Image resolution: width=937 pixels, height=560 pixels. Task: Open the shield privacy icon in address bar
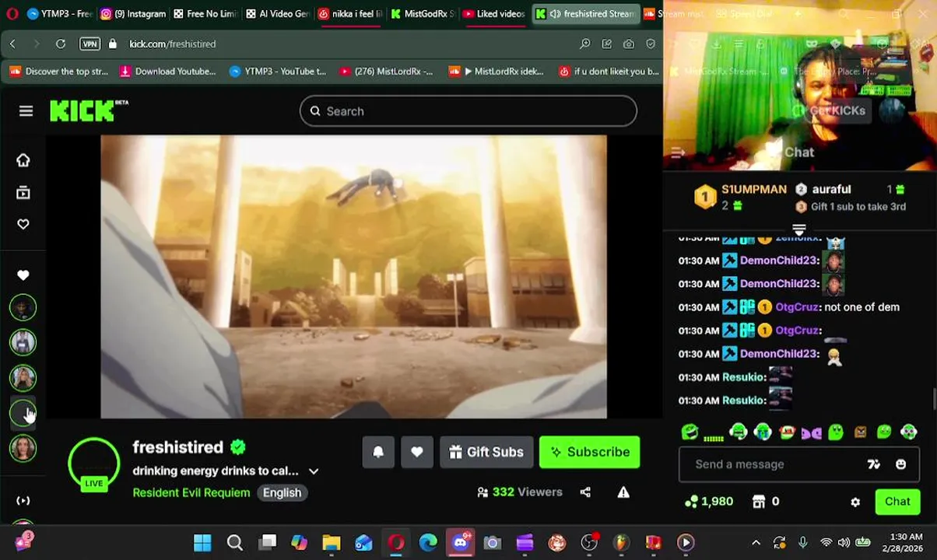pos(651,44)
